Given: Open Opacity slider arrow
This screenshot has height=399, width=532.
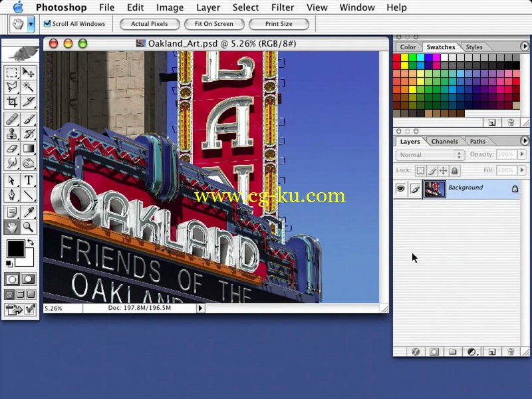Looking at the screenshot, I should (522, 154).
